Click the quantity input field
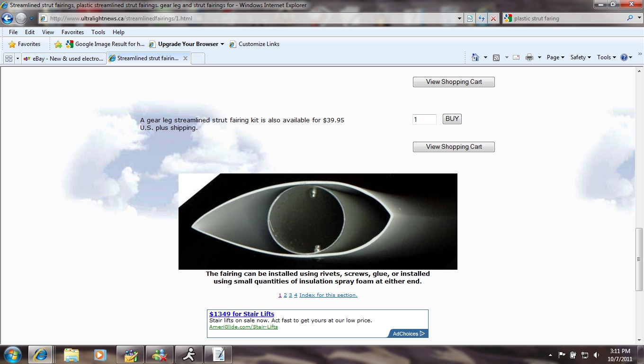 424,119
